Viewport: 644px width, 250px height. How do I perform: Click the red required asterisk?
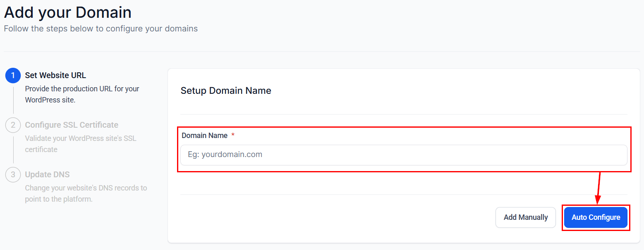click(233, 136)
